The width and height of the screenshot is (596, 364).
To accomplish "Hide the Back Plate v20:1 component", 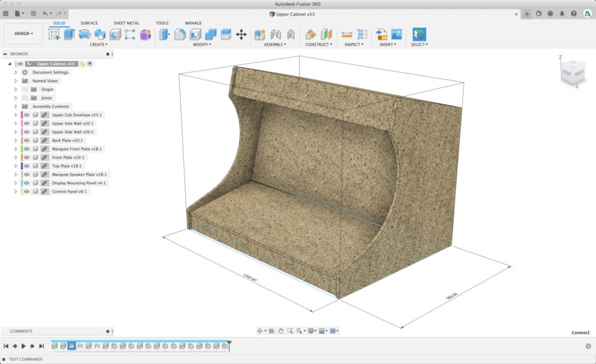I will coord(27,140).
